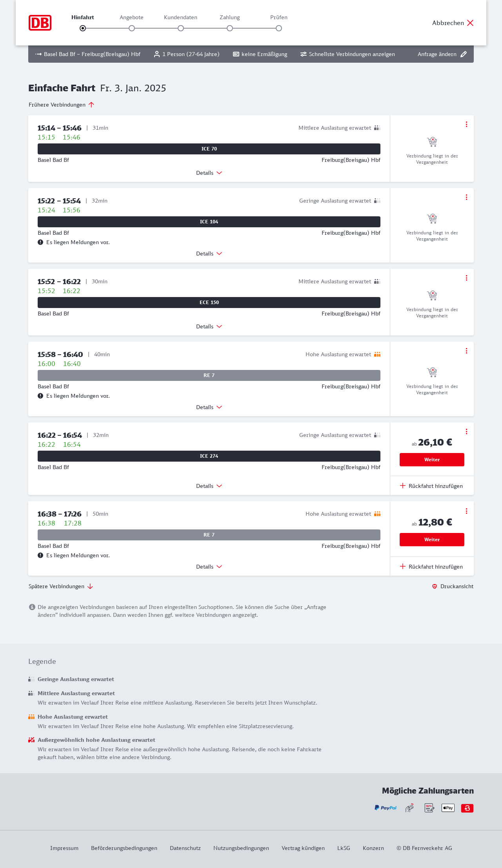The image size is (502, 868).
Task: Click the plus icon for 16:22 Rückfahrt hinzufügen
Action: (403, 486)
